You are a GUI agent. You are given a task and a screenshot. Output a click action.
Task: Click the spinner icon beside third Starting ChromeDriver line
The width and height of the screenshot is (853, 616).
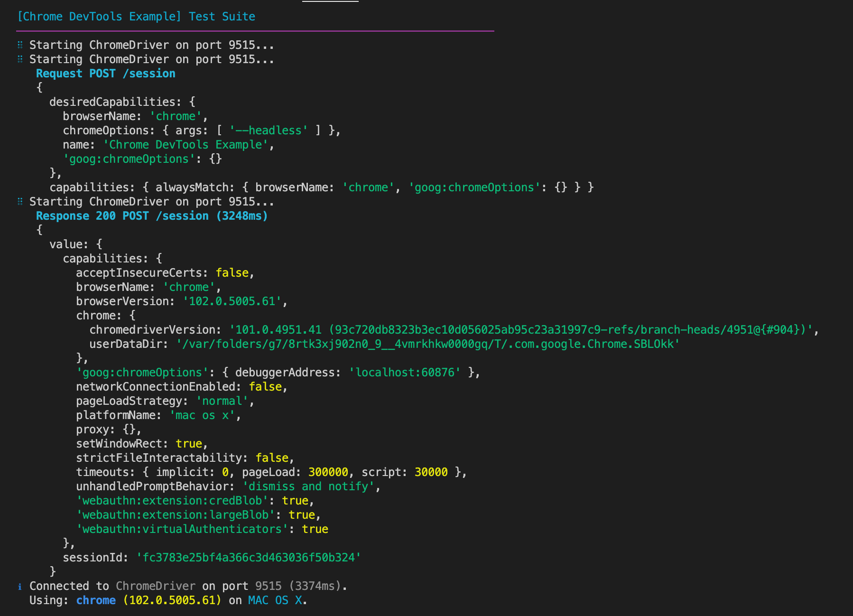(19, 202)
